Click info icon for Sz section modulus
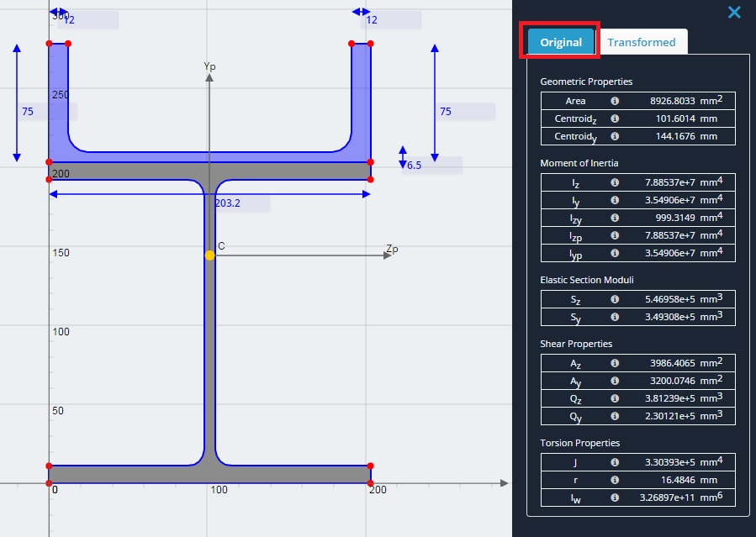The image size is (756, 537). pyautogui.click(x=615, y=299)
